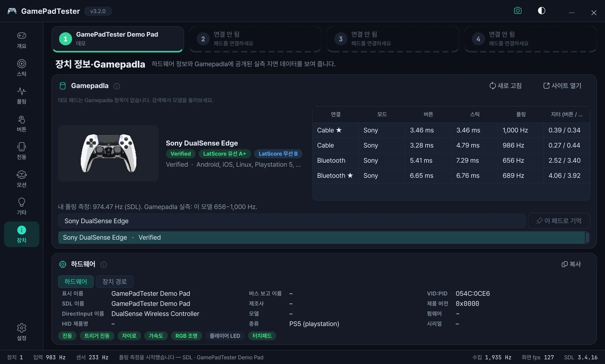
Task: Copy hardware info with 복사 button
Action: pyautogui.click(x=571, y=264)
